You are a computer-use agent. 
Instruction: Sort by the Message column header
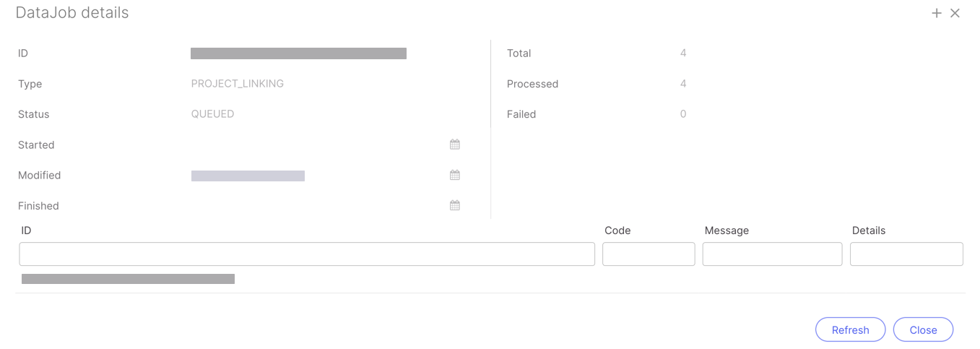point(727,230)
